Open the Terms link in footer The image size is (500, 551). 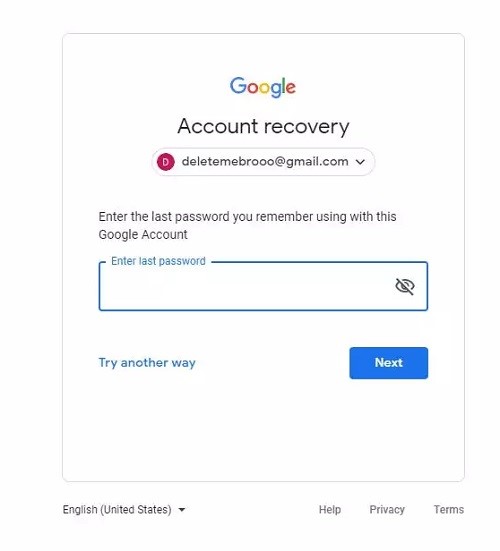pyautogui.click(x=449, y=510)
